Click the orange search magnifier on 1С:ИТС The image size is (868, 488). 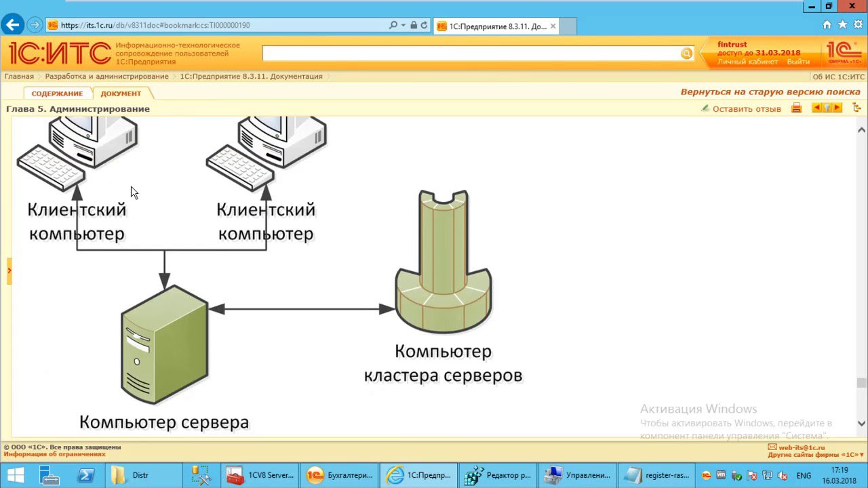686,54
